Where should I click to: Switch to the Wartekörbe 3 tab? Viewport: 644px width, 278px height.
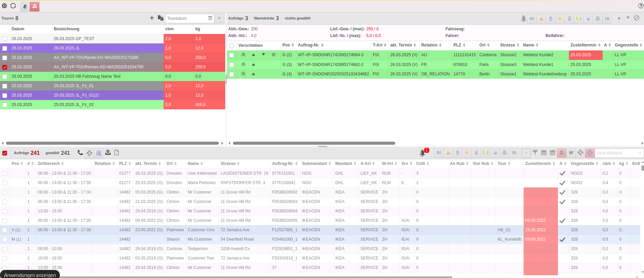(266, 18)
